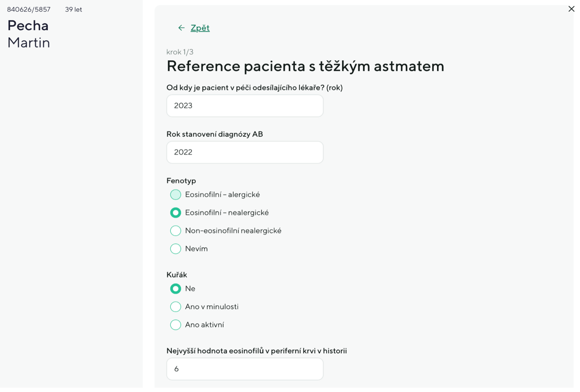Screen dimensions: 580x392
Task: Set Kuřák to Ne
Action: pyautogui.click(x=176, y=289)
